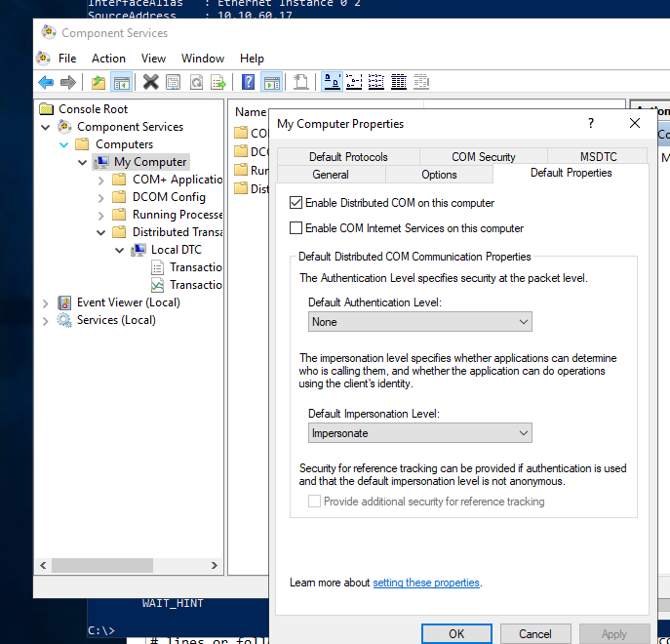Select Event Viewer (Local) node
Viewport: 670px width, 644px height.
(128, 302)
